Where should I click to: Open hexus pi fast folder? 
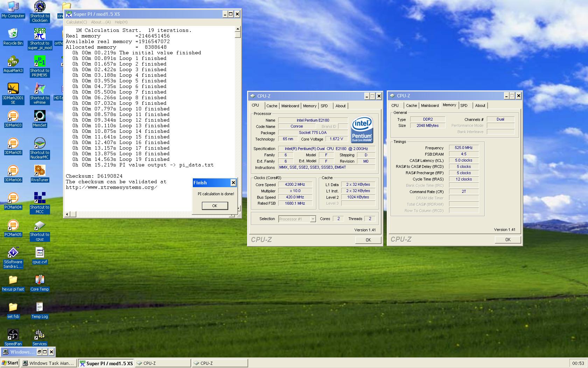[x=13, y=283]
